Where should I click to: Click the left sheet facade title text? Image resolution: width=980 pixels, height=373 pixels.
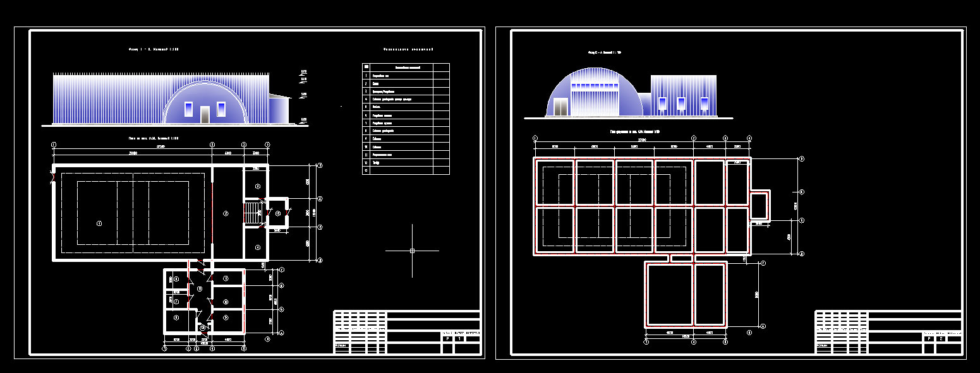click(x=154, y=49)
